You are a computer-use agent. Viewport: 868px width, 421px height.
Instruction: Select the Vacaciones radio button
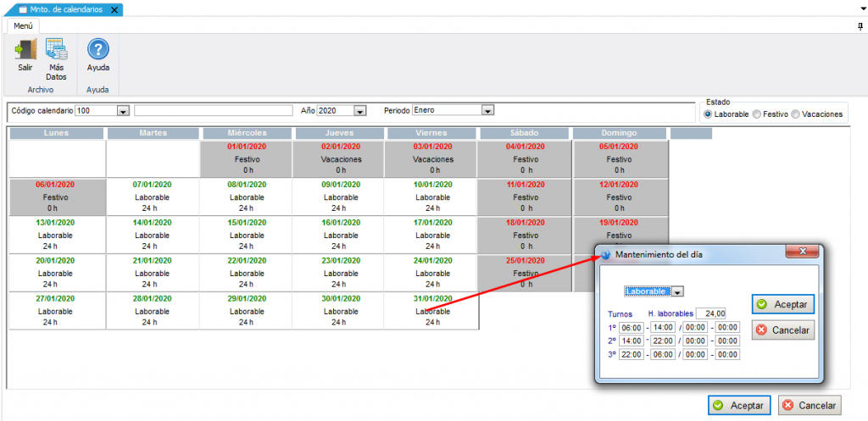tap(795, 114)
